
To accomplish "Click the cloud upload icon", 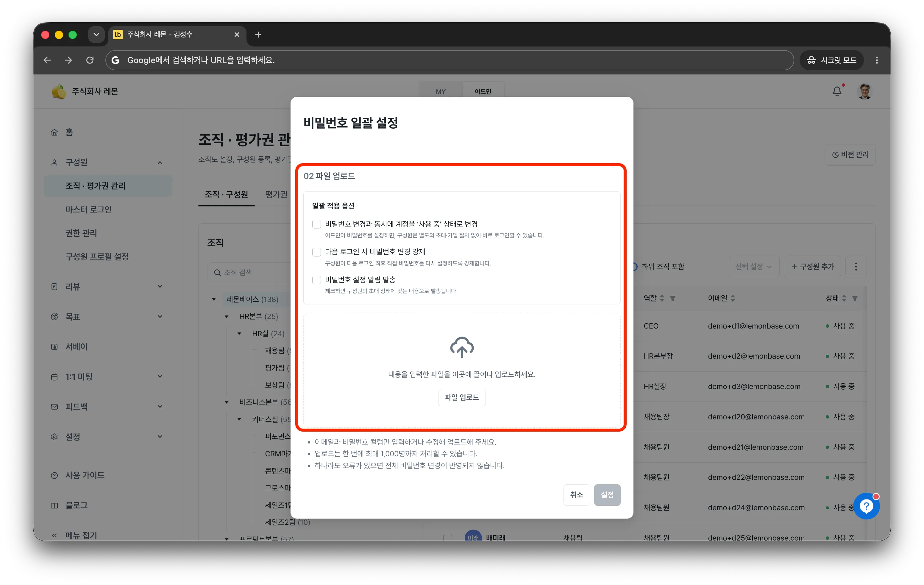I will tap(462, 347).
